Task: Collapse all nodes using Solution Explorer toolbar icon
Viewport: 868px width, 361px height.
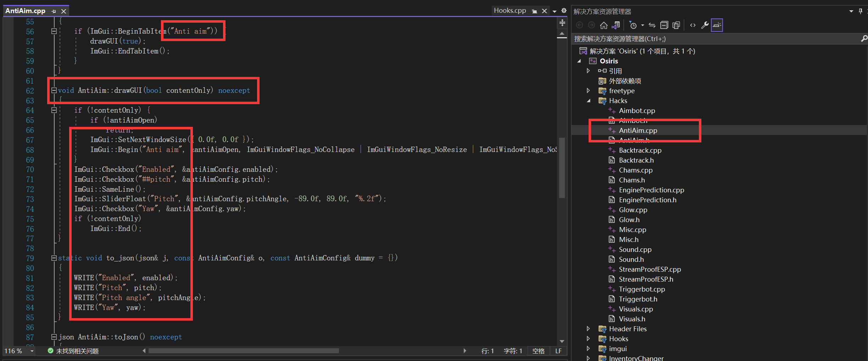Action: (664, 25)
